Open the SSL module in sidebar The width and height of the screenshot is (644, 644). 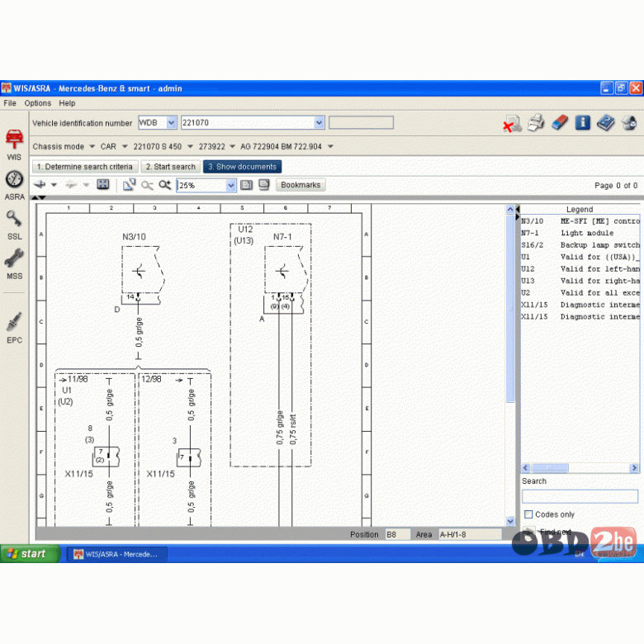[x=14, y=225]
